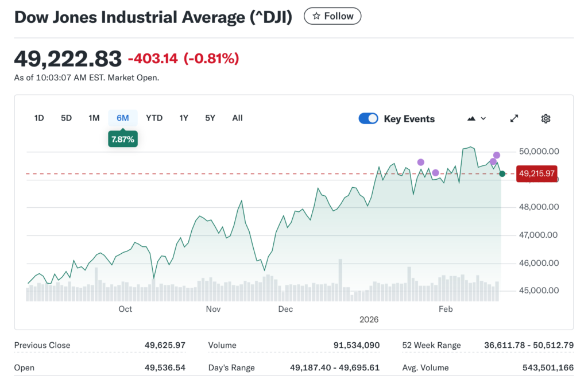Show the 1M chart range
The width and height of the screenshot is (588, 387).
(x=94, y=118)
